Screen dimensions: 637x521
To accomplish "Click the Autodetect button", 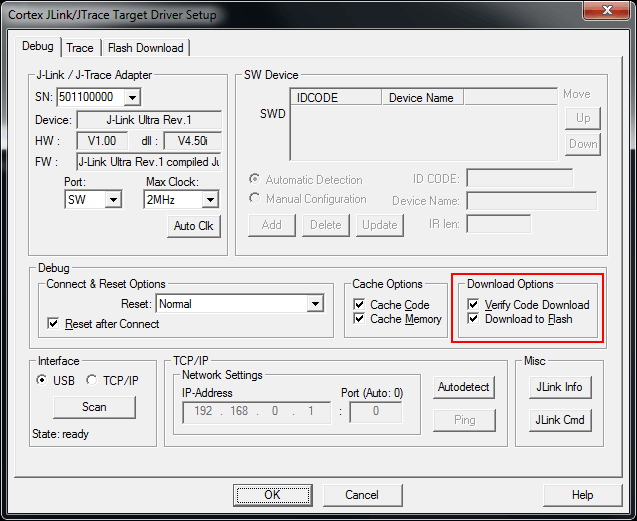I will (465, 387).
